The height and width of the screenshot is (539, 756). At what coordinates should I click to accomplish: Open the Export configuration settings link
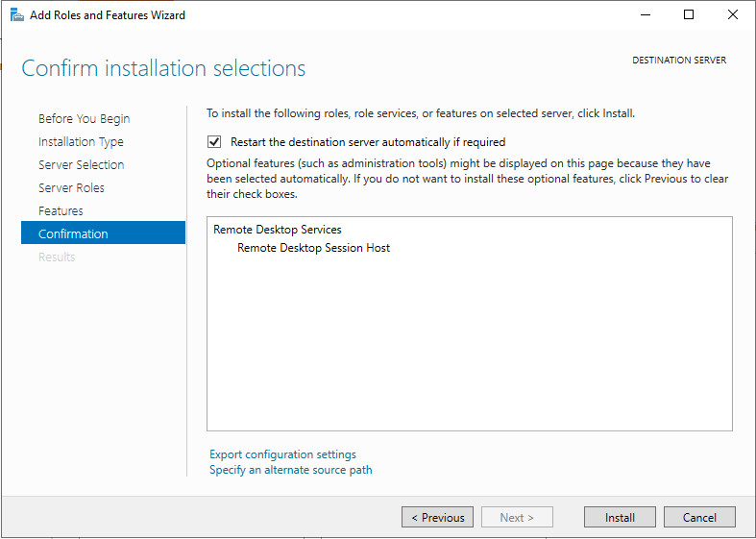[282, 454]
